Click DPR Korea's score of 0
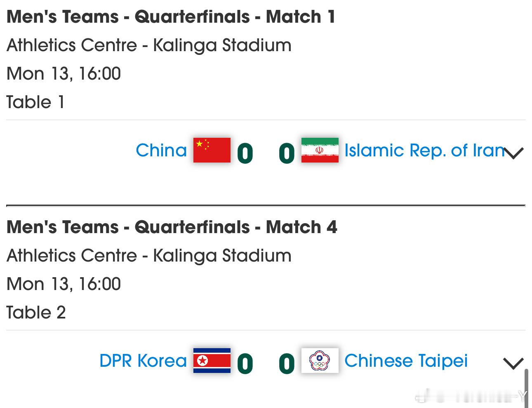Screen dimensions: 532x408 (x=245, y=363)
